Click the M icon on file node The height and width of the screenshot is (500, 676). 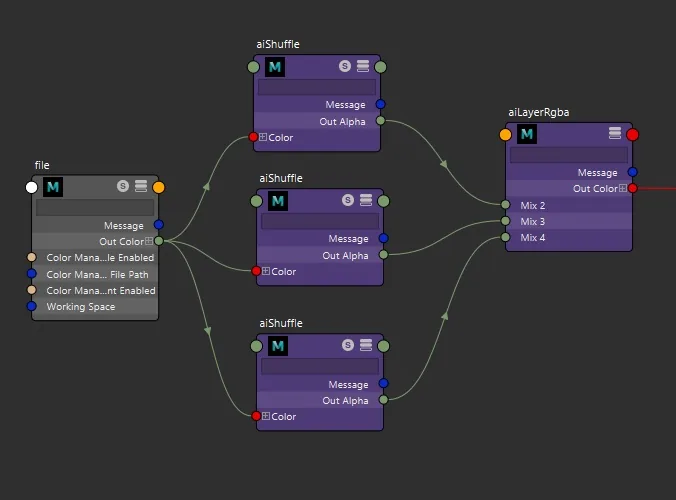(53, 187)
